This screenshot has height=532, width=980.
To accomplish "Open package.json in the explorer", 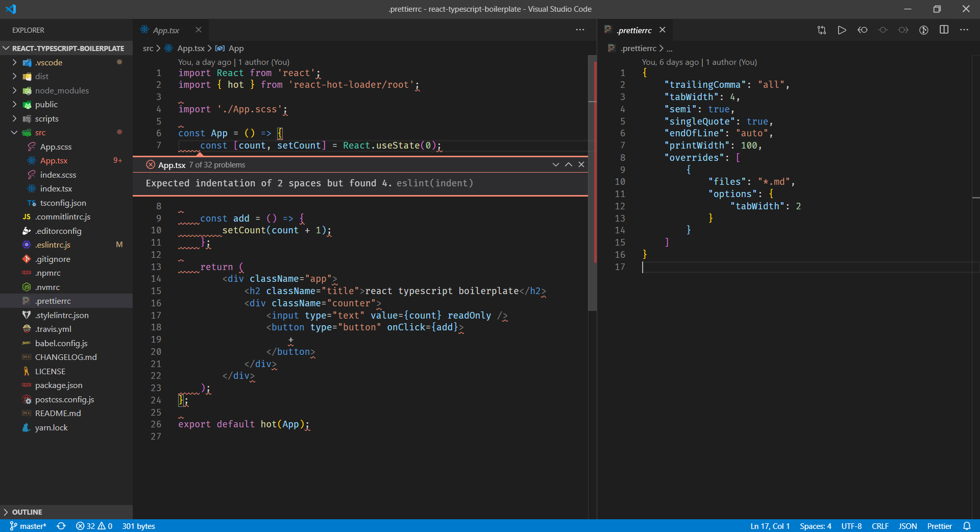I will click(x=59, y=385).
